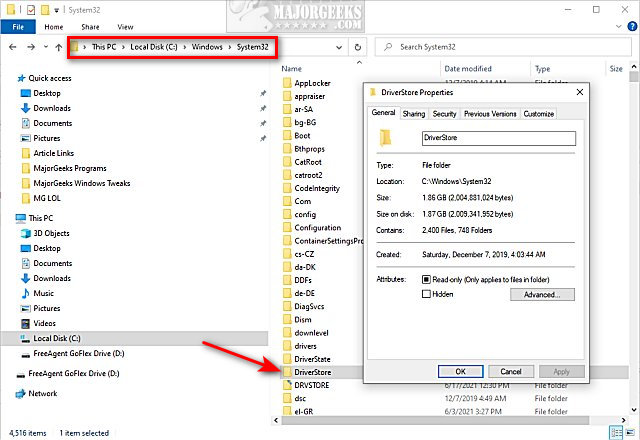Click the DRVSTORE folder icon
Viewport: 640px width, 440px height.
287,385
